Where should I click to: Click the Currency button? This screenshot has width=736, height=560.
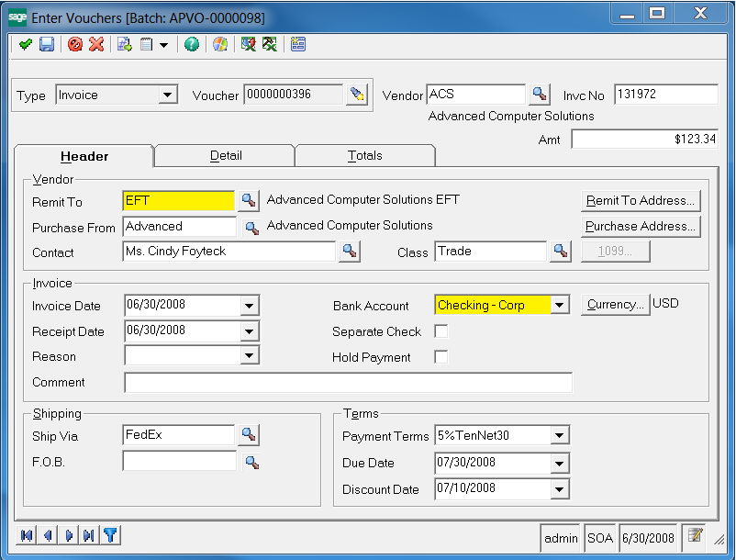[x=615, y=305]
